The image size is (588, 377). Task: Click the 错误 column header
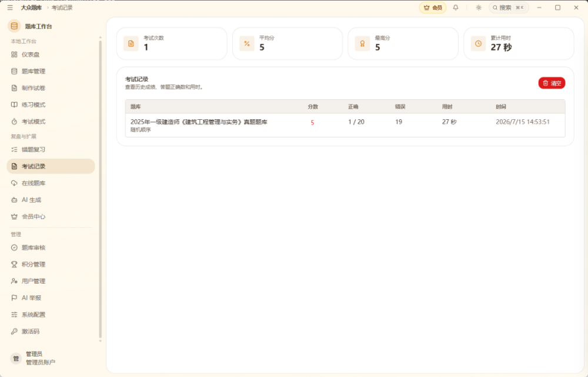(400, 107)
